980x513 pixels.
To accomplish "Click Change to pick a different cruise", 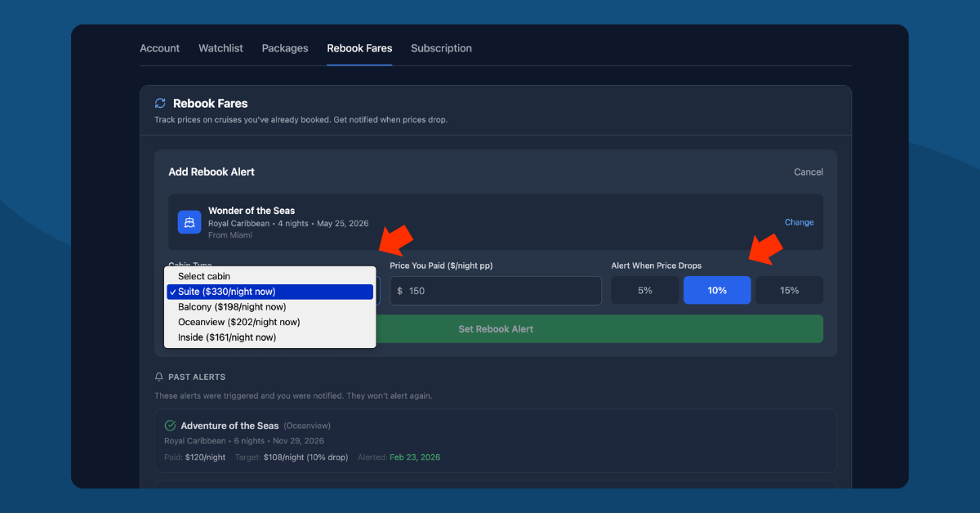I will tap(799, 221).
